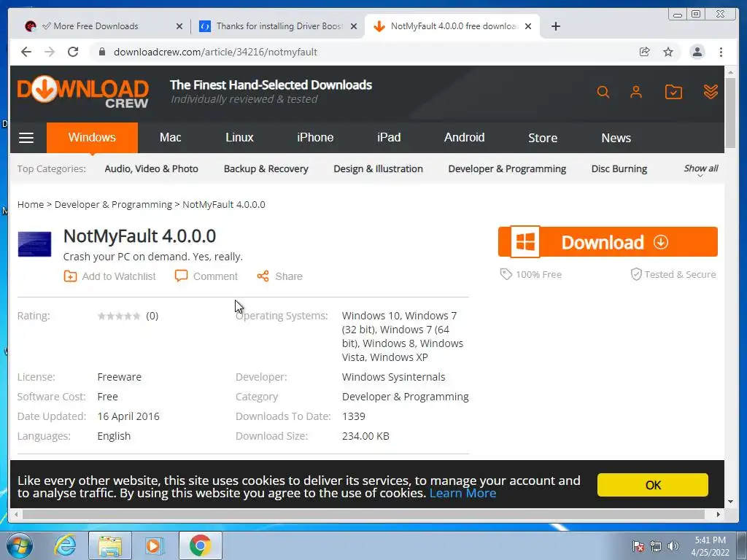Image resolution: width=747 pixels, height=560 pixels.
Task: Accept cookies with the OK button
Action: (653, 485)
